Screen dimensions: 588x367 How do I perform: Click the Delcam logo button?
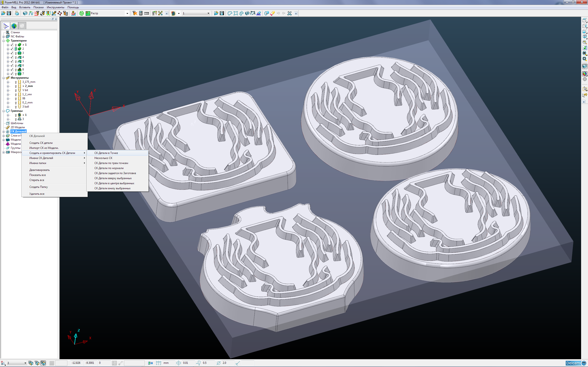575,363
